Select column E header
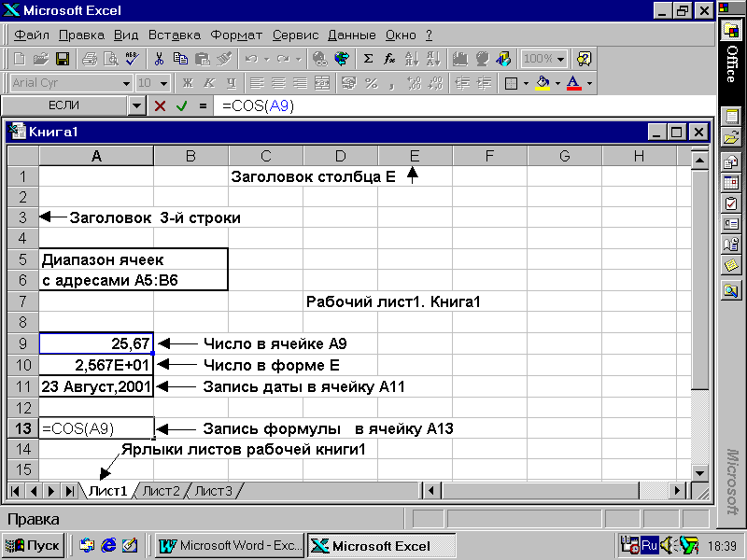This screenshot has height=560, width=747. click(415, 156)
